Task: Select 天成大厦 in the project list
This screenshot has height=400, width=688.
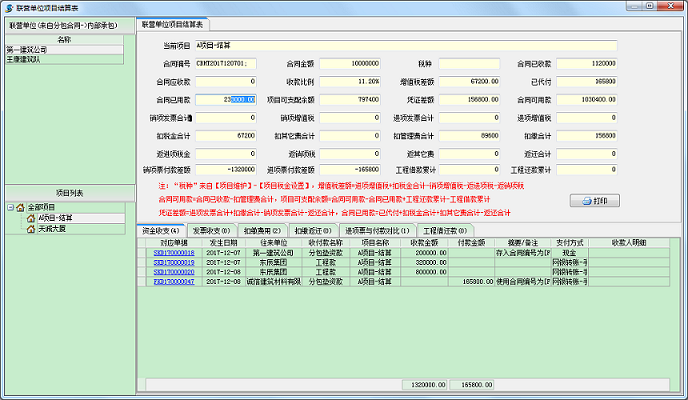Action: click(52, 227)
